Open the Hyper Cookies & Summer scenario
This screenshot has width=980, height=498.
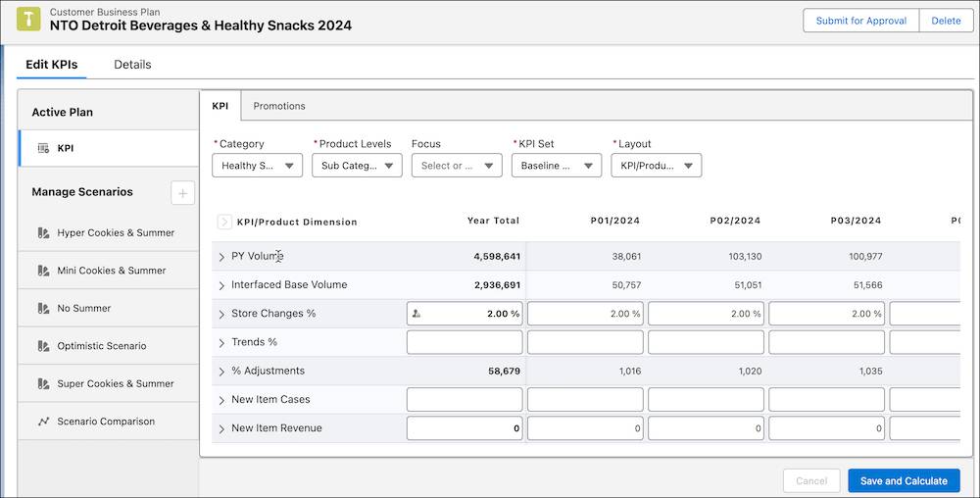[x=109, y=232]
